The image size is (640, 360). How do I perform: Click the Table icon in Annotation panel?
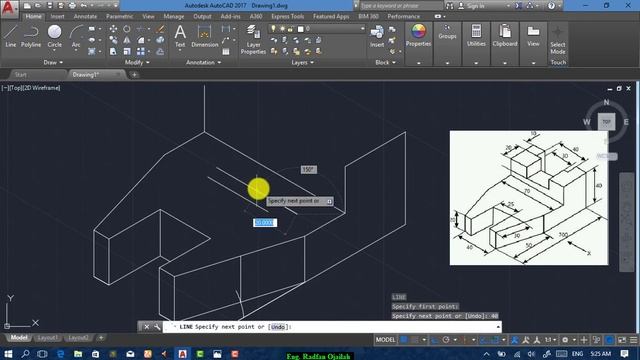point(226,52)
